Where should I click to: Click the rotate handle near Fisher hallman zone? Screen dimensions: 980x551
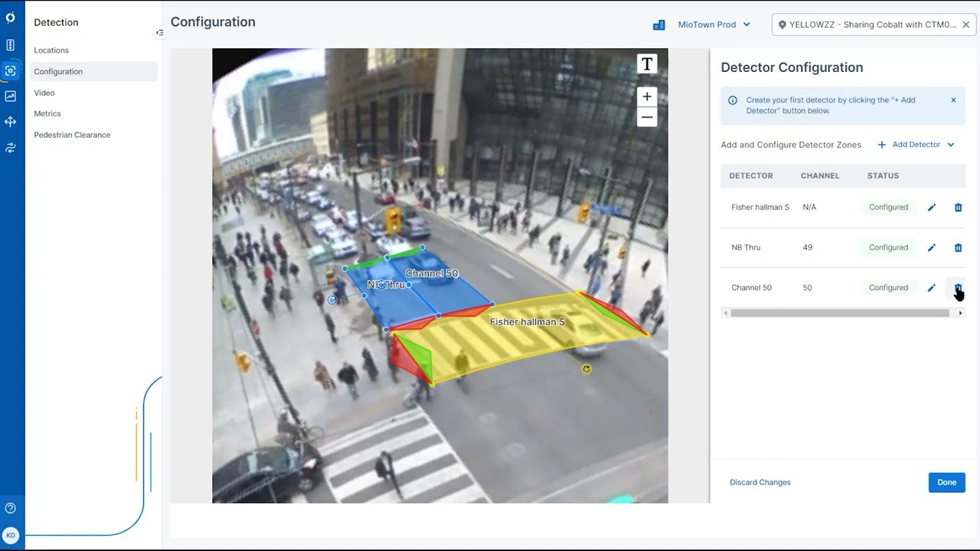tap(586, 369)
